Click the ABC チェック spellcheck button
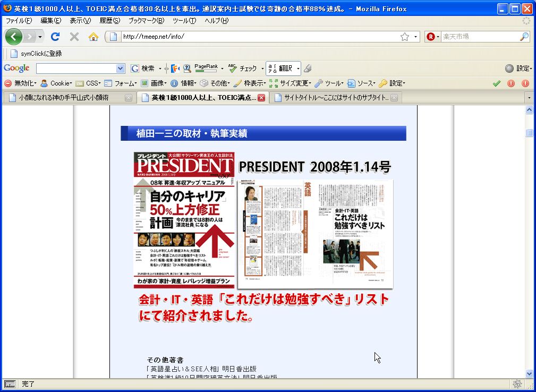This screenshot has width=536, height=392. pyautogui.click(x=242, y=69)
